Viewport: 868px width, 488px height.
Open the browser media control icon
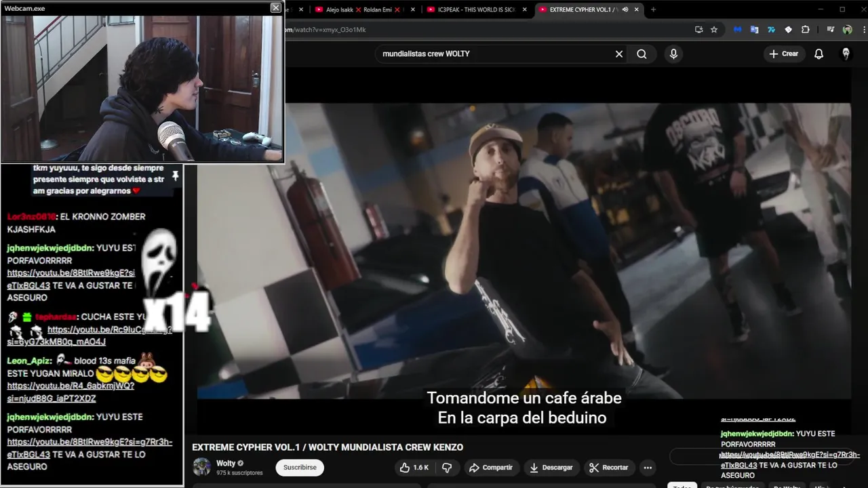coord(830,29)
